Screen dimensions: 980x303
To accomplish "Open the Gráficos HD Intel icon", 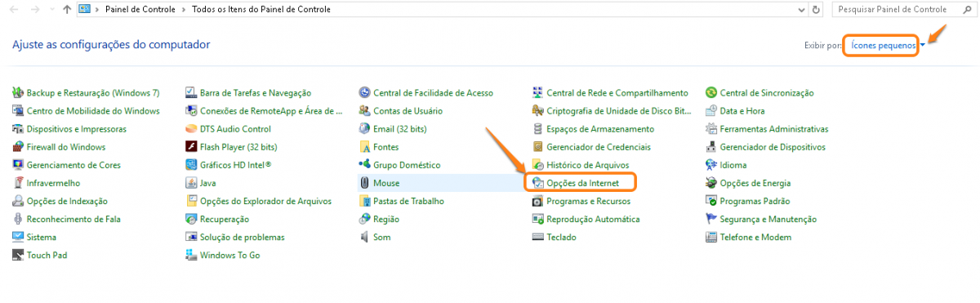I will [191, 165].
